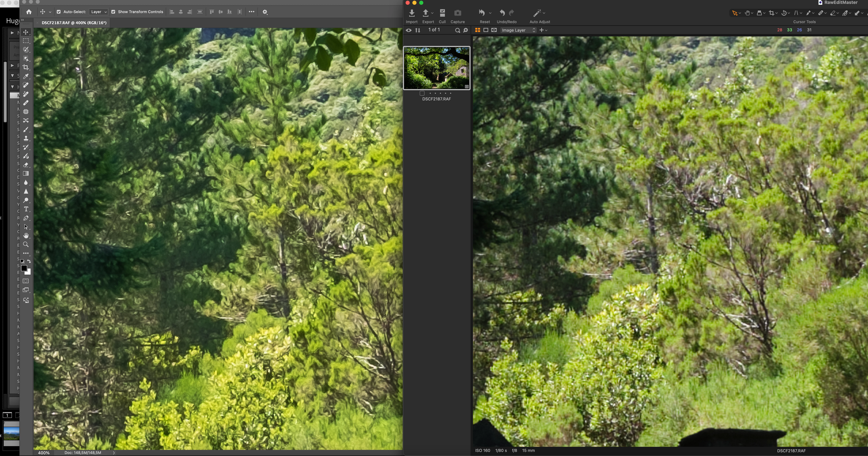
Task: Click the Auto Adjust wand icon
Action: pos(537,13)
